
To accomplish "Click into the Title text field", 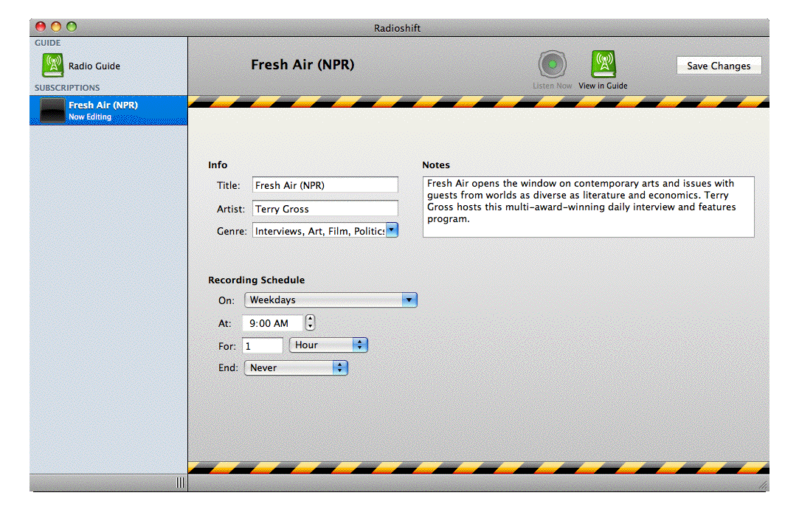I will pyautogui.click(x=325, y=185).
